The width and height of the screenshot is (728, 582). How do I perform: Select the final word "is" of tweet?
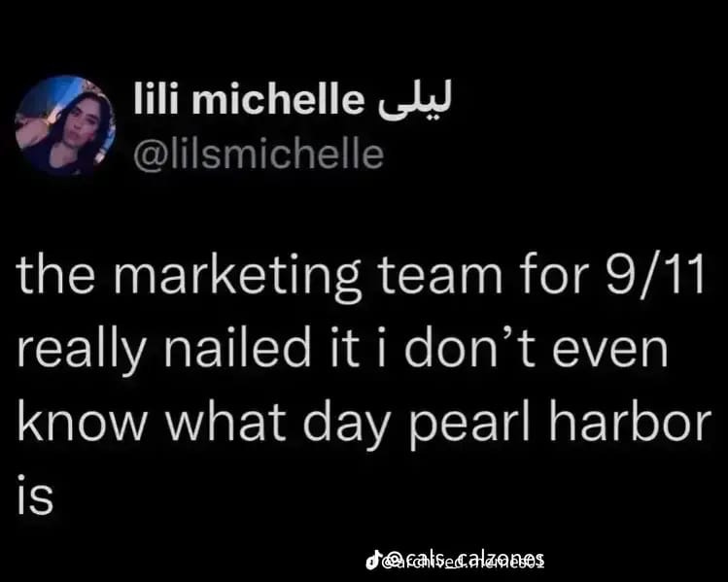(35, 495)
